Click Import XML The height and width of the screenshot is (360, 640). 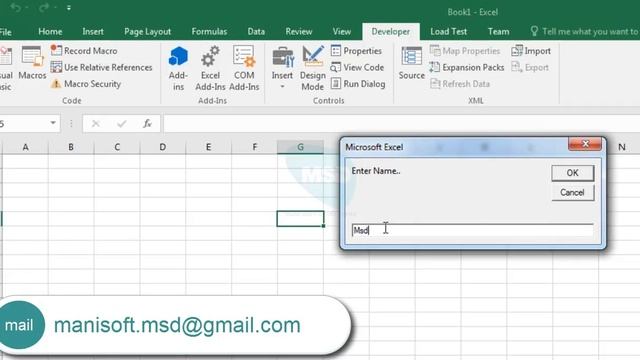click(531, 51)
